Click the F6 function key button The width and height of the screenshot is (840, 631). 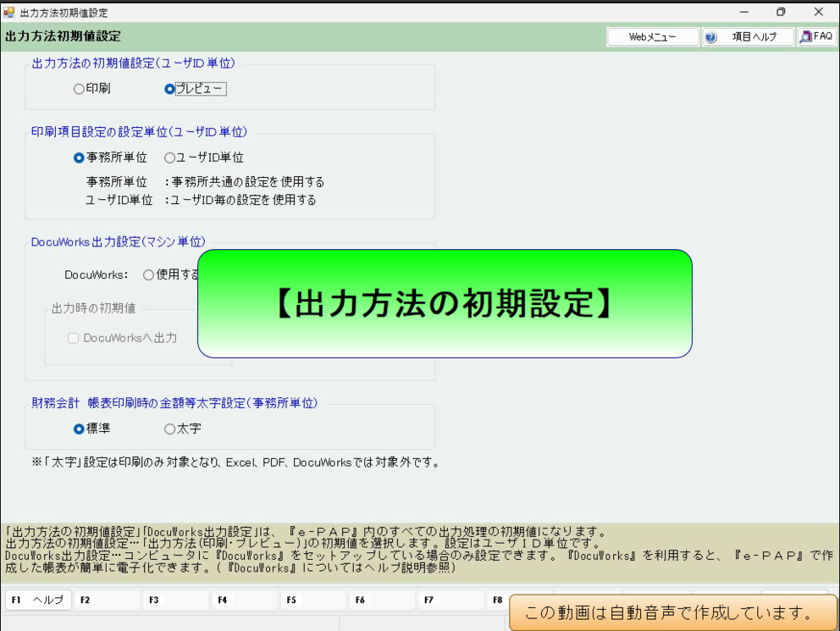382,600
